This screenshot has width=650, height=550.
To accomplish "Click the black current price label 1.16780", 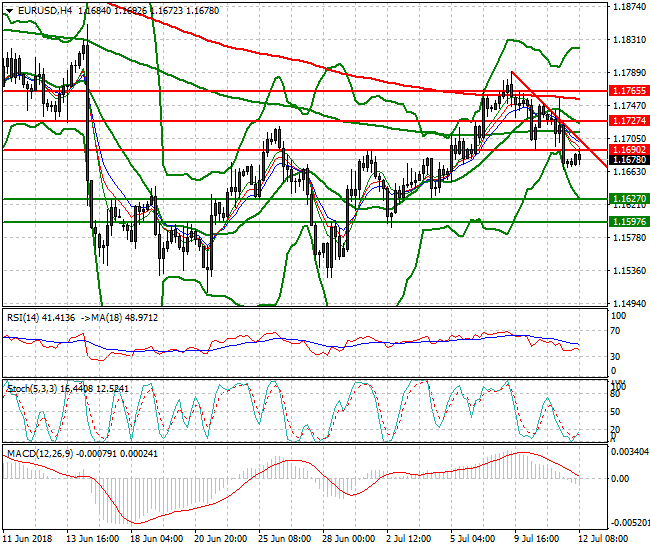I will [x=629, y=160].
